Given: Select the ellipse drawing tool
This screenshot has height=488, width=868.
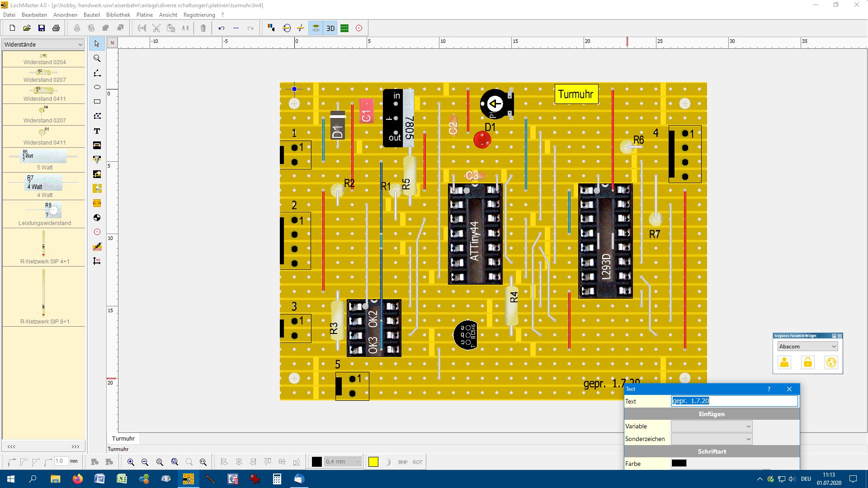Looking at the screenshot, I should [97, 87].
